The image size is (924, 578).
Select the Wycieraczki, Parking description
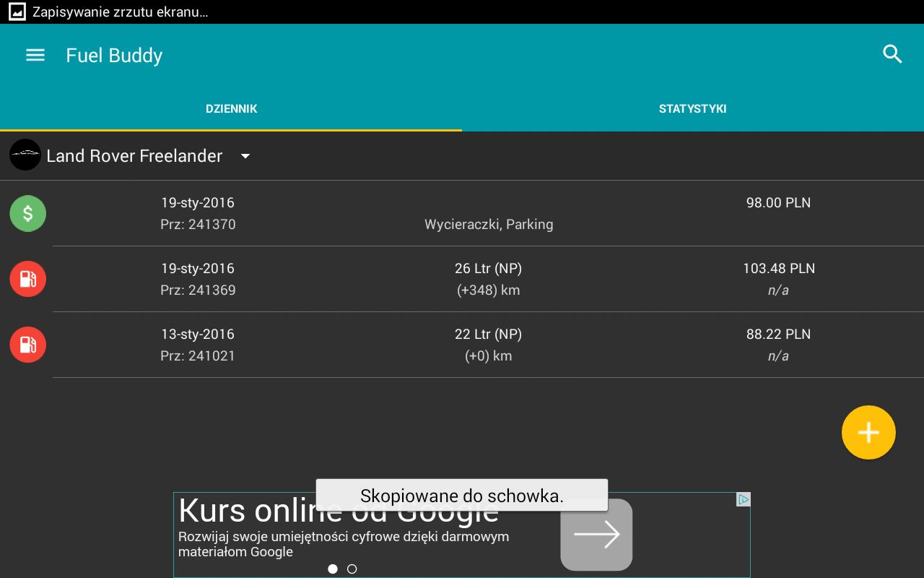(489, 225)
